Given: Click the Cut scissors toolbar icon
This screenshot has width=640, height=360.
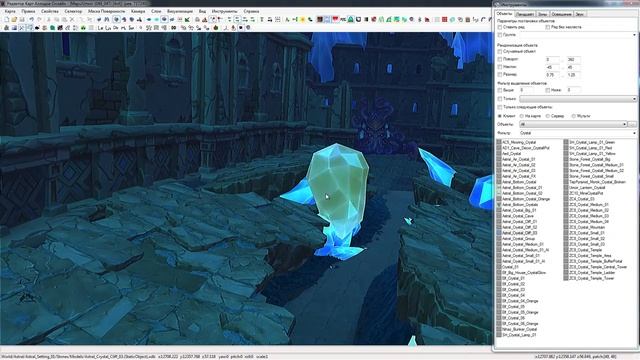Looking at the screenshot, I should click(x=49, y=20).
